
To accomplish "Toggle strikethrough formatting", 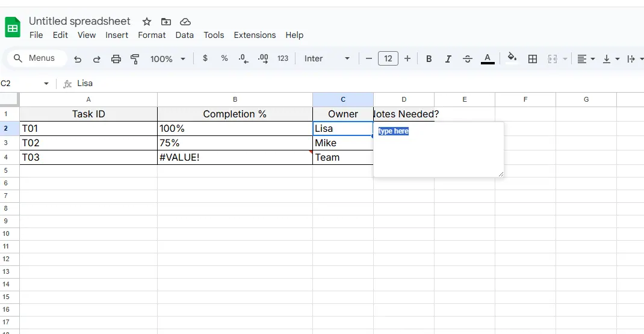I will [468, 59].
